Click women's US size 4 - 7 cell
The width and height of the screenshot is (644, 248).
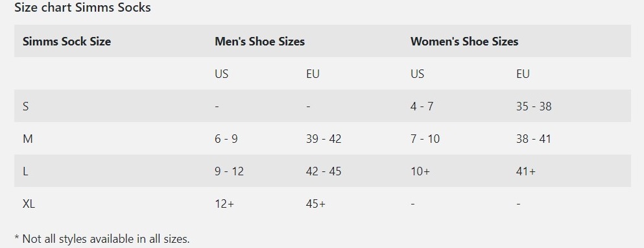(x=422, y=106)
